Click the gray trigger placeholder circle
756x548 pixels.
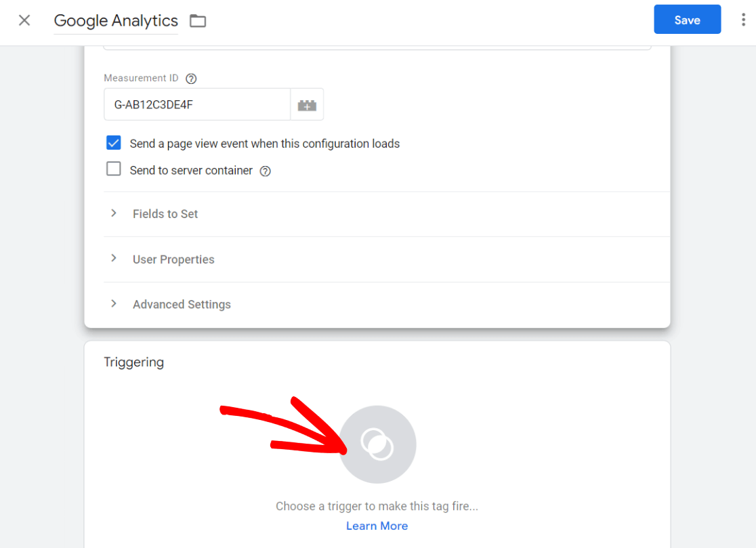point(377,444)
